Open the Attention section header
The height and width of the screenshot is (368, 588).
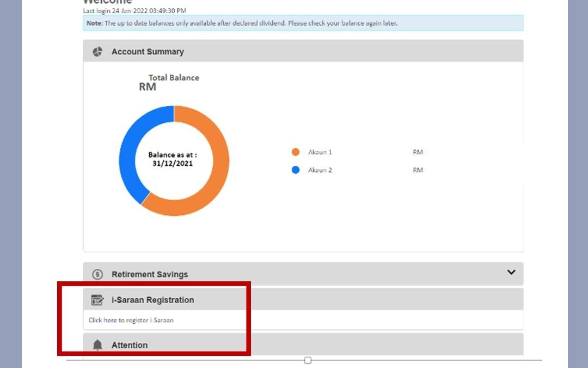coord(130,345)
